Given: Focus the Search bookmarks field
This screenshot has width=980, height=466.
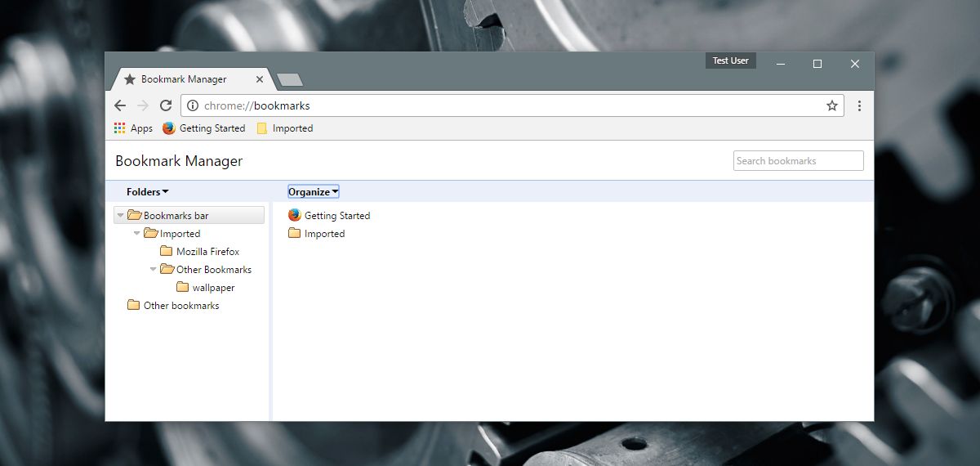Looking at the screenshot, I should point(798,161).
